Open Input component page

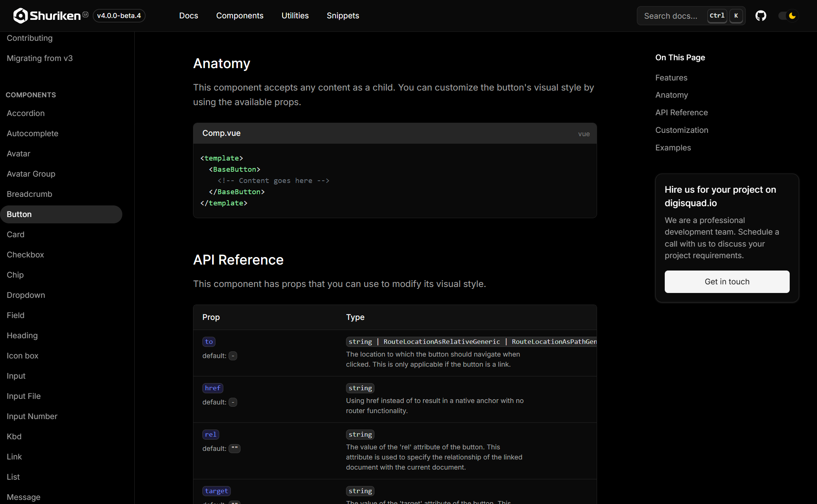tap(16, 376)
